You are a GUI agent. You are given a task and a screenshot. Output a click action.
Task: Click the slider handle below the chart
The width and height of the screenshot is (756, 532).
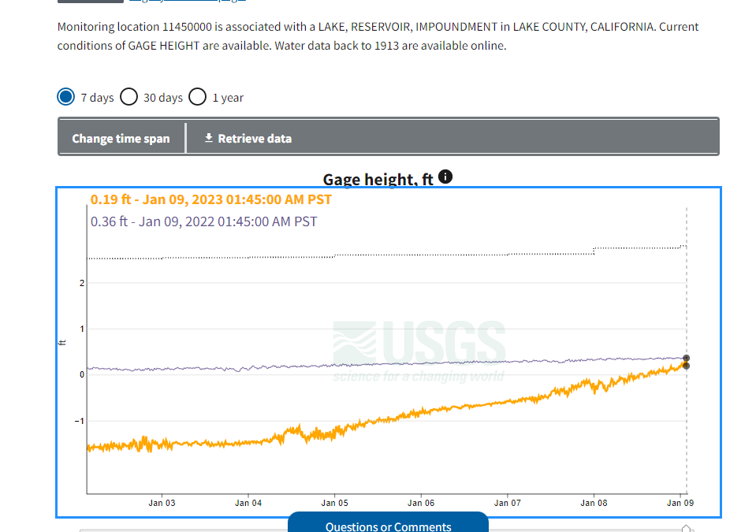tap(687, 529)
